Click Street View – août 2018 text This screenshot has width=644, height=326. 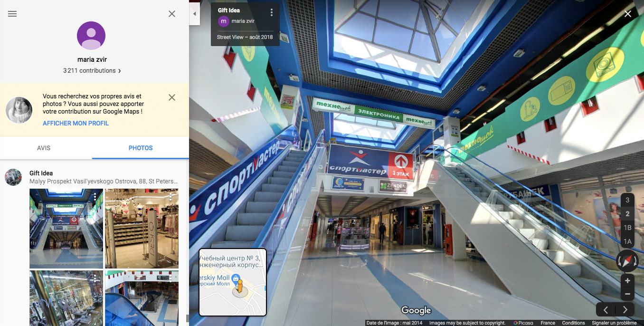245,37
